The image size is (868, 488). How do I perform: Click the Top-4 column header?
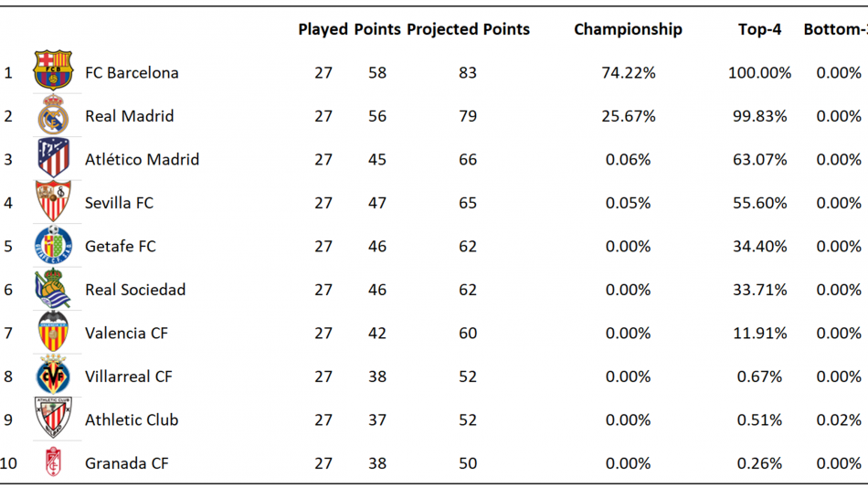(759, 29)
